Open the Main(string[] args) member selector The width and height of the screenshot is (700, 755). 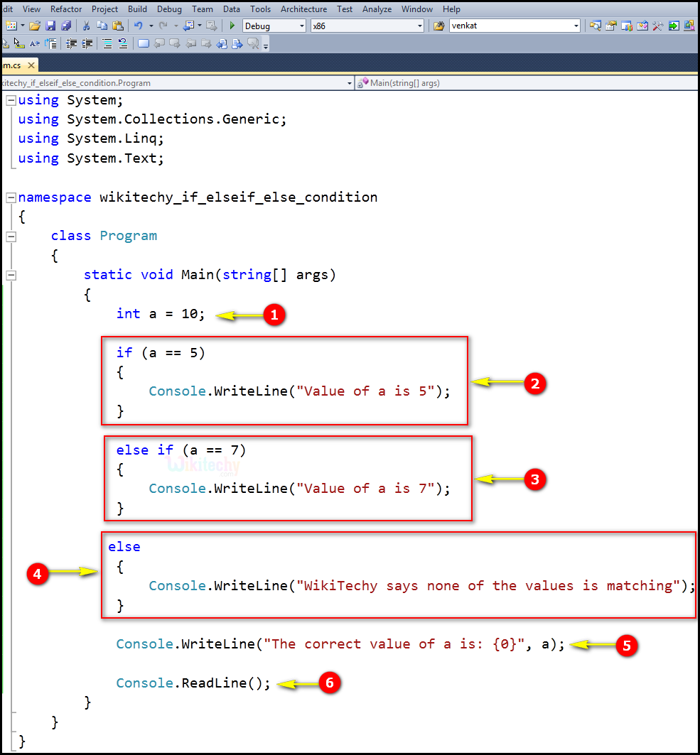click(526, 83)
